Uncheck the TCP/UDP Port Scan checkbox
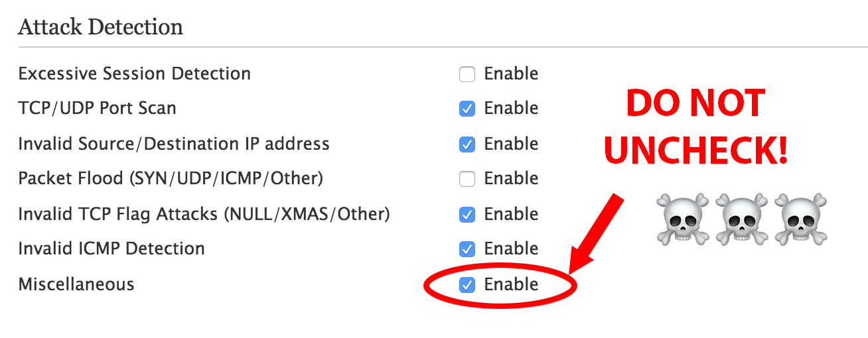868x338 pixels. pyautogui.click(x=467, y=109)
